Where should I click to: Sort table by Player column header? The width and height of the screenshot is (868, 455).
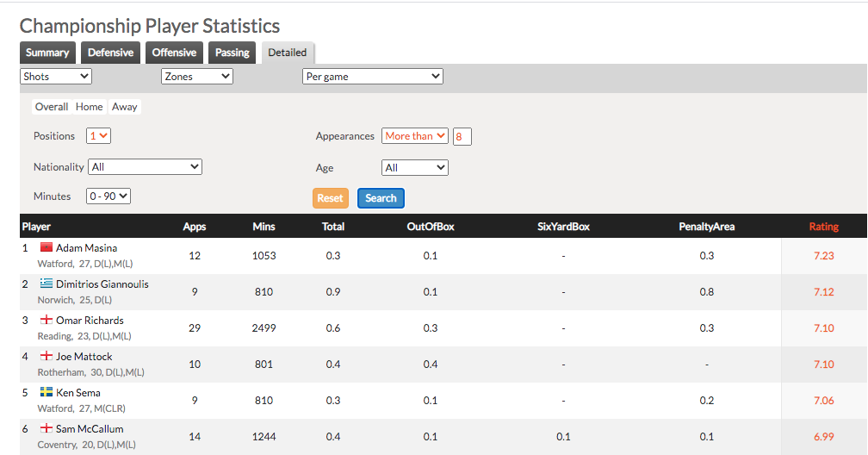pos(36,227)
